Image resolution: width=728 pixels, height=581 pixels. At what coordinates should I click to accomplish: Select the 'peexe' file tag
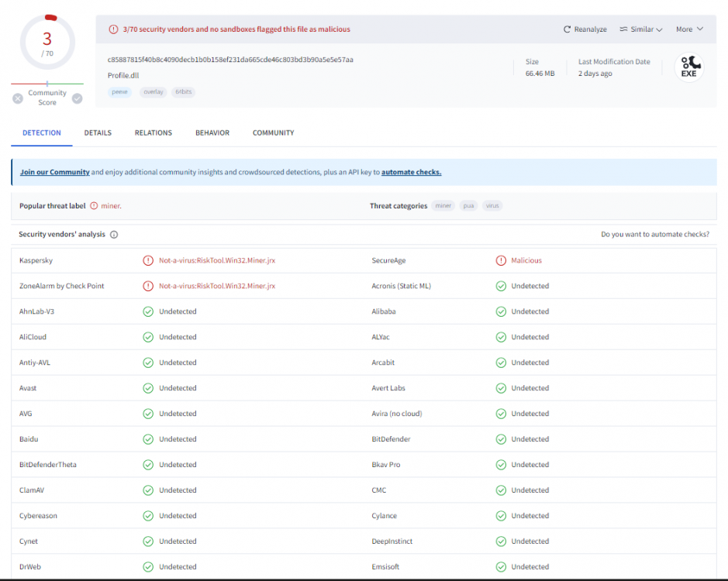coord(119,92)
